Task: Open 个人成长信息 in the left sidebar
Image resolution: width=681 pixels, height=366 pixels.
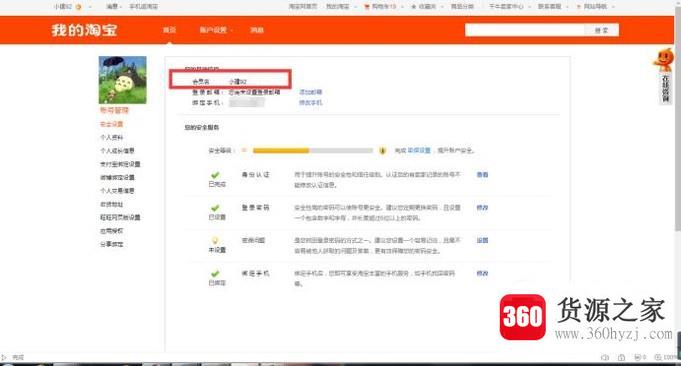Action: click(x=117, y=151)
